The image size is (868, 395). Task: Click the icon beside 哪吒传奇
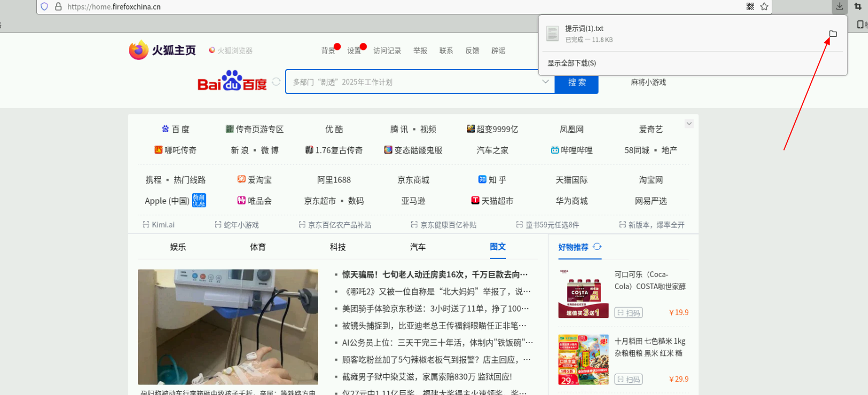[158, 150]
